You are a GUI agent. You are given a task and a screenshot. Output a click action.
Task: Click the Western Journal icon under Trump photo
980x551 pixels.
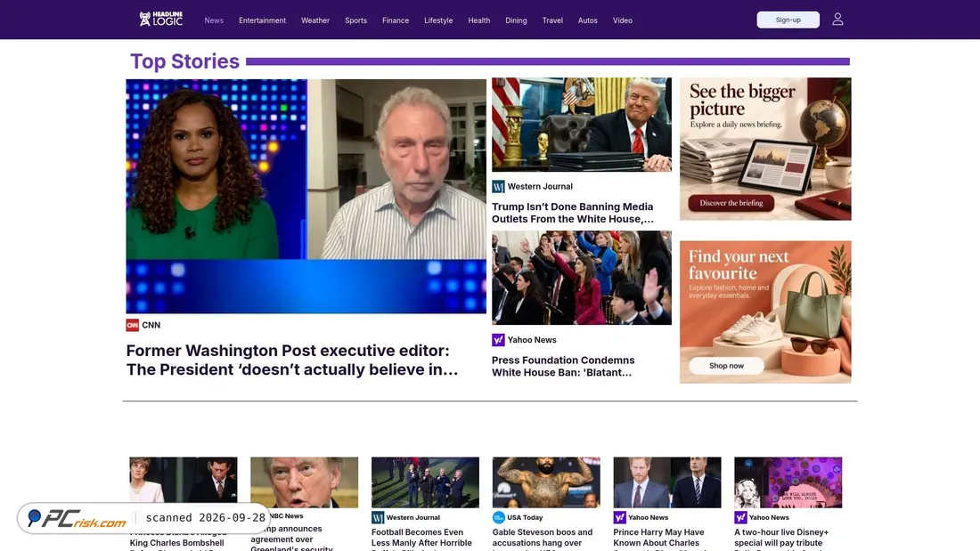[x=498, y=186]
